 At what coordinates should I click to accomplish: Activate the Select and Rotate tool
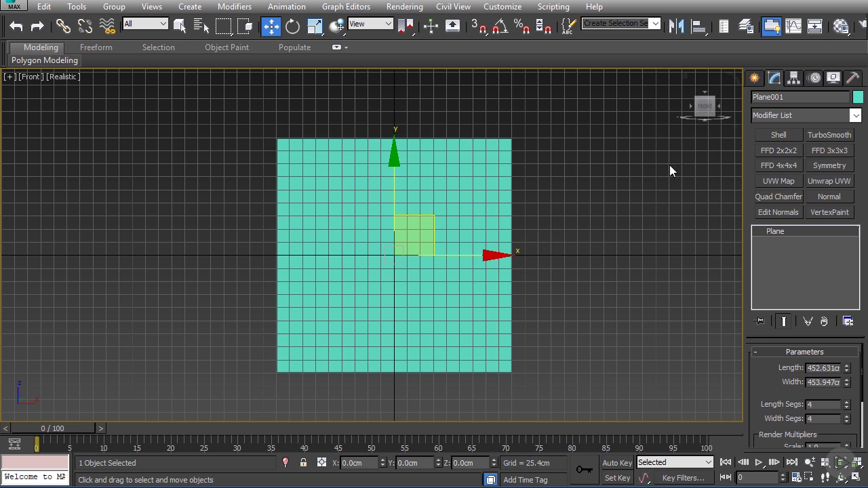click(293, 26)
